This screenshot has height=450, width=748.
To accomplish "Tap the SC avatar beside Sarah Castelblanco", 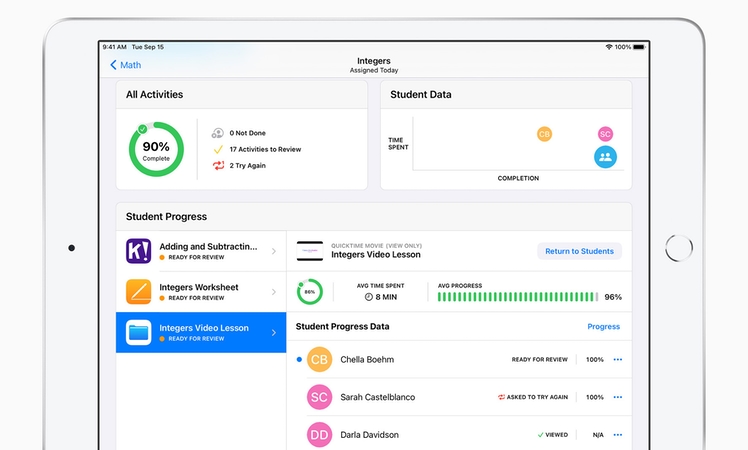I will (319, 397).
